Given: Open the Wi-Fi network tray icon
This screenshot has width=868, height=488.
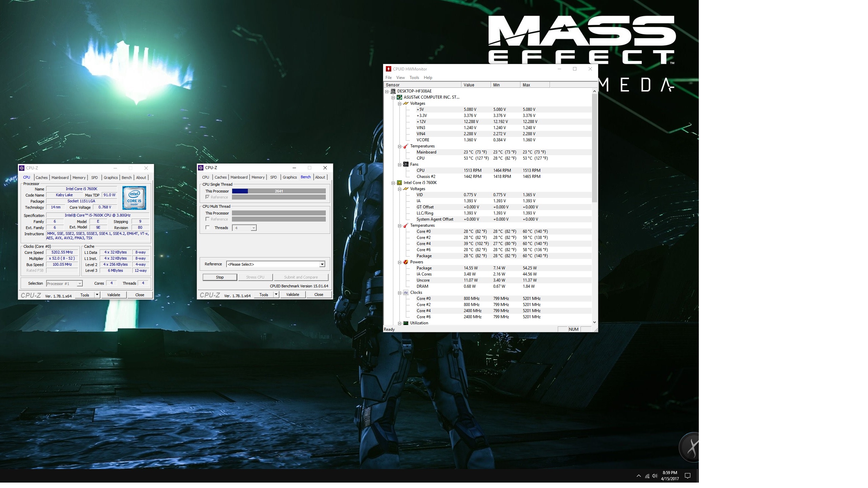Looking at the screenshot, I should click(x=647, y=476).
